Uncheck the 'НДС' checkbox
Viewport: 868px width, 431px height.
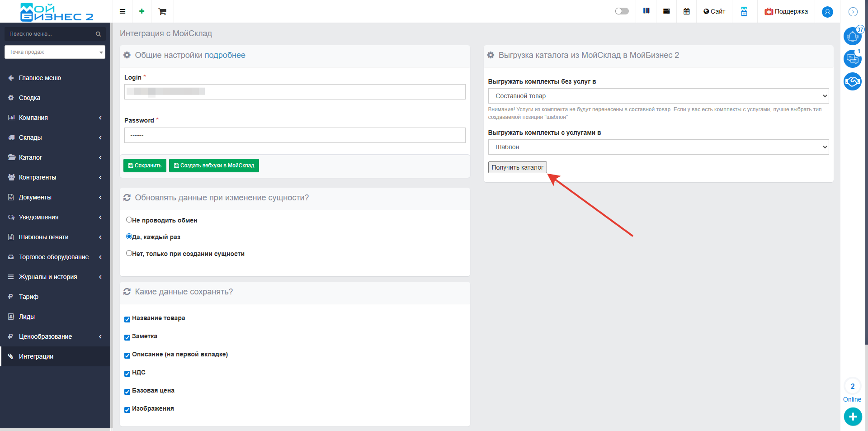pos(127,374)
